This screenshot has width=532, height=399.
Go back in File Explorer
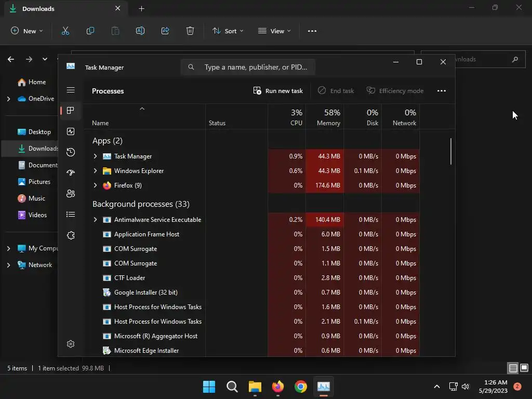(x=11, y=59)
